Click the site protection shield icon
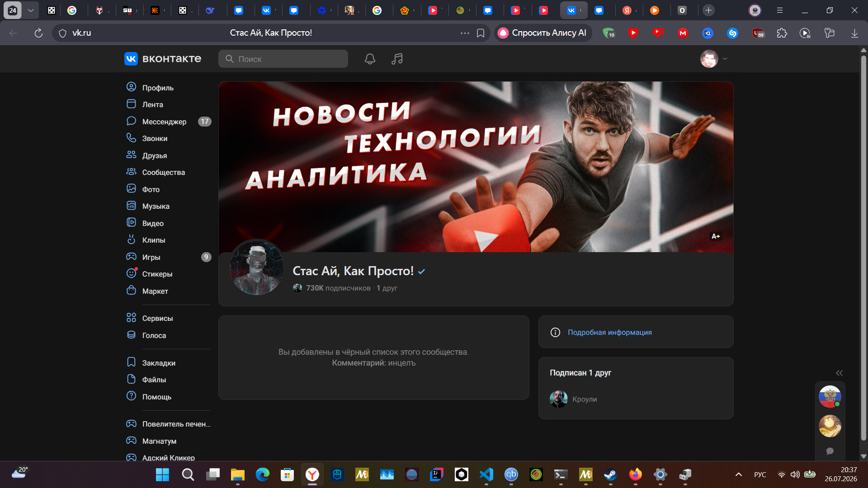 (63, 33)
